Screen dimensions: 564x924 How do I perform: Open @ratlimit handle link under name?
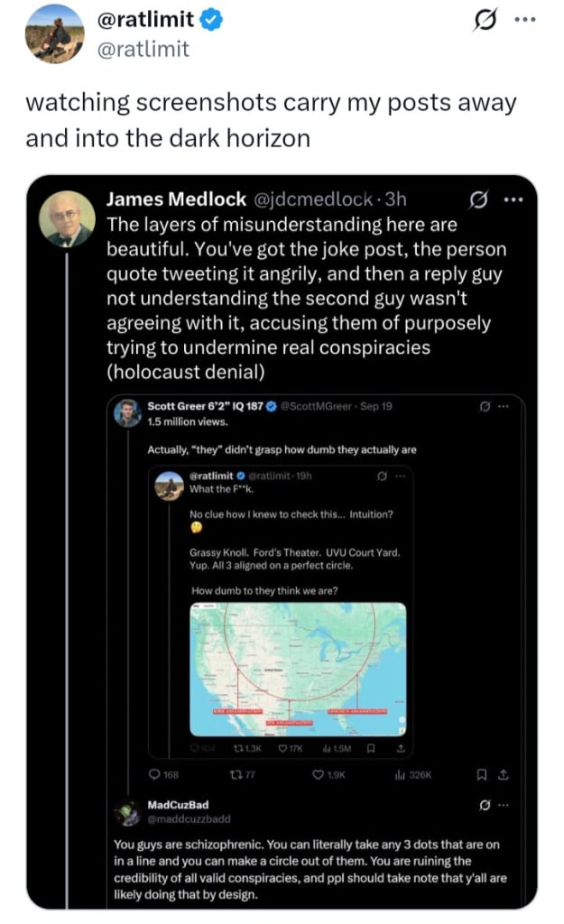(x=146, y=49)
